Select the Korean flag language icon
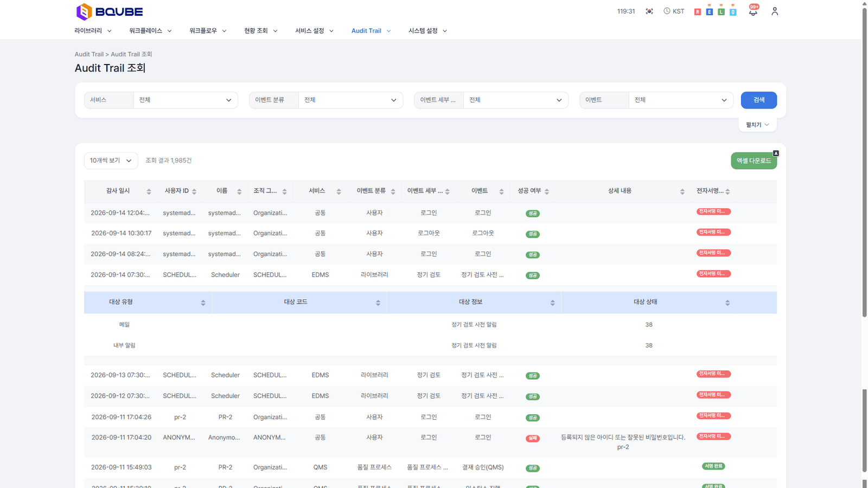Image resolution: width=868 pixels, height=488 pixels. pos(649,11)
